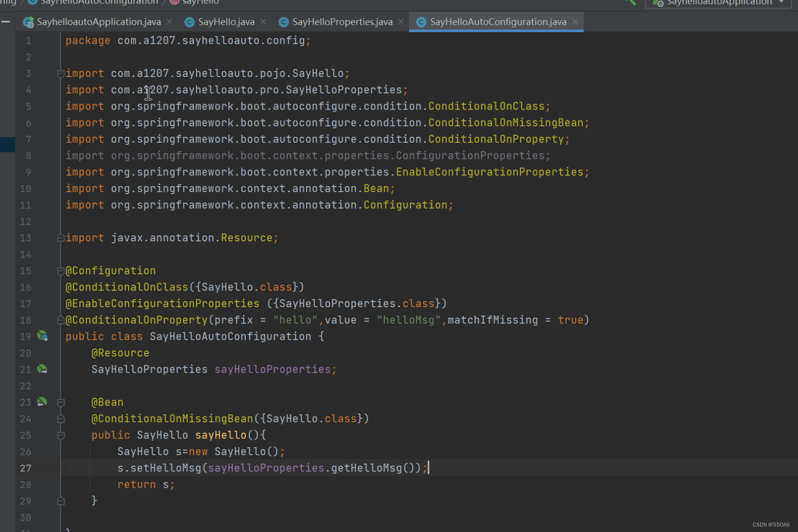798x532 pixels.
Task: Fold the @Bean annotation at line 23
Action: click(60, 402)
